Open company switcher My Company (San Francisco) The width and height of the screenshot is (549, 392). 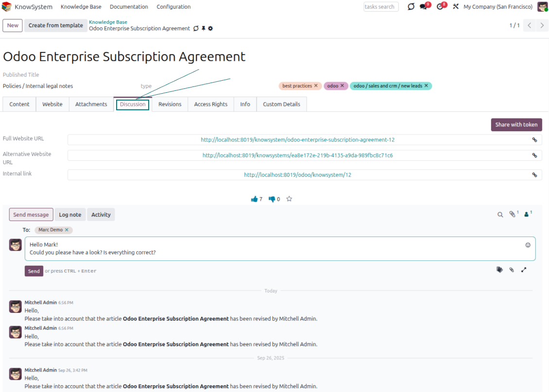(498, 7)
